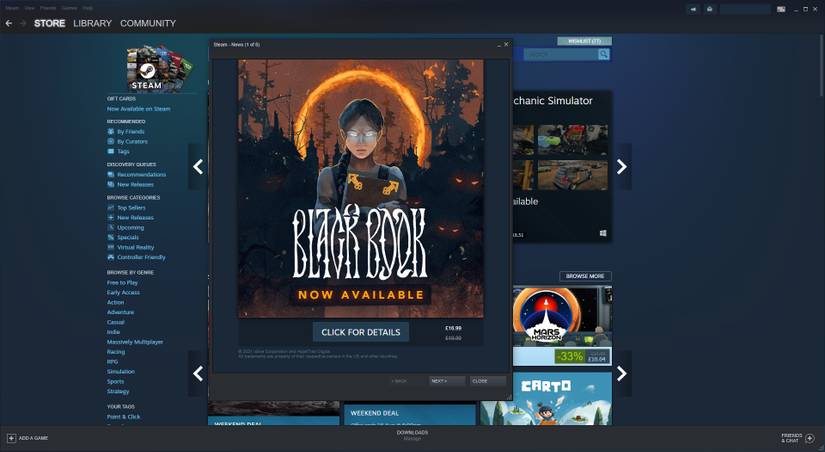Click CLOSE in the news popup
Screen dimensions: 825x452
click(x=488, y=381)
